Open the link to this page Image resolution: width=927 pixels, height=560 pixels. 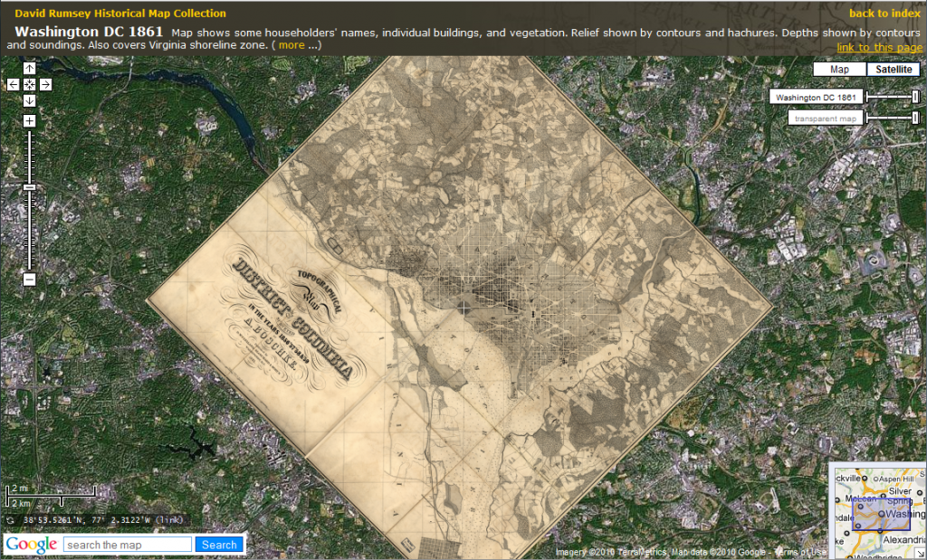(879, 47)
